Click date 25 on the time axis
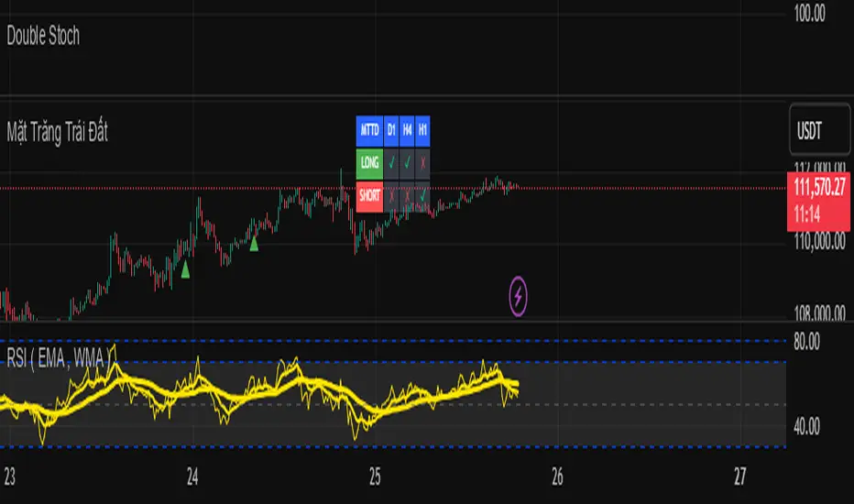Screen dimensions: 854x504 click(375, 477)
